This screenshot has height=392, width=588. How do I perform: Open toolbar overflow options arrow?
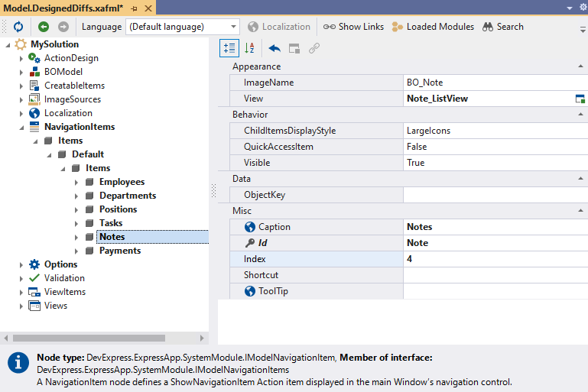(x=583, y=29)
